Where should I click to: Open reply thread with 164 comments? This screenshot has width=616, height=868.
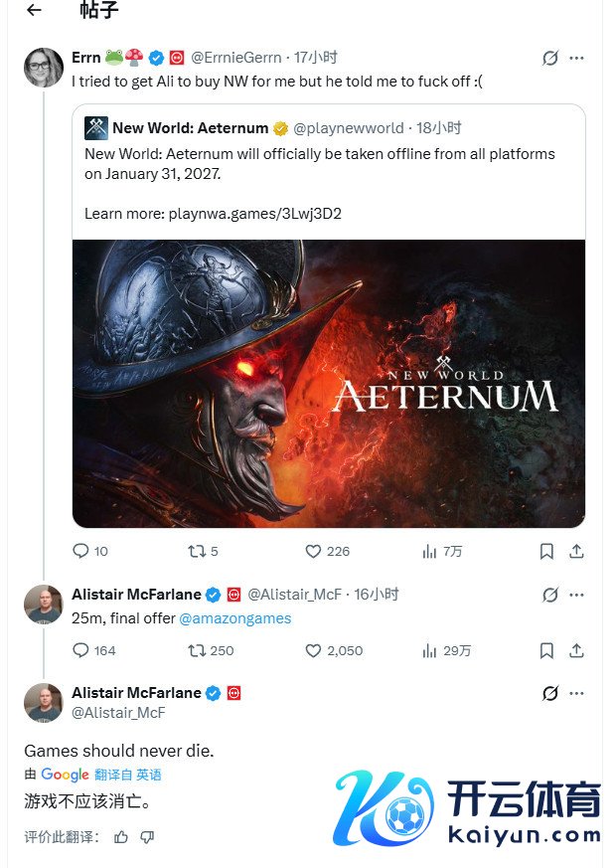(x=81, y=650)
